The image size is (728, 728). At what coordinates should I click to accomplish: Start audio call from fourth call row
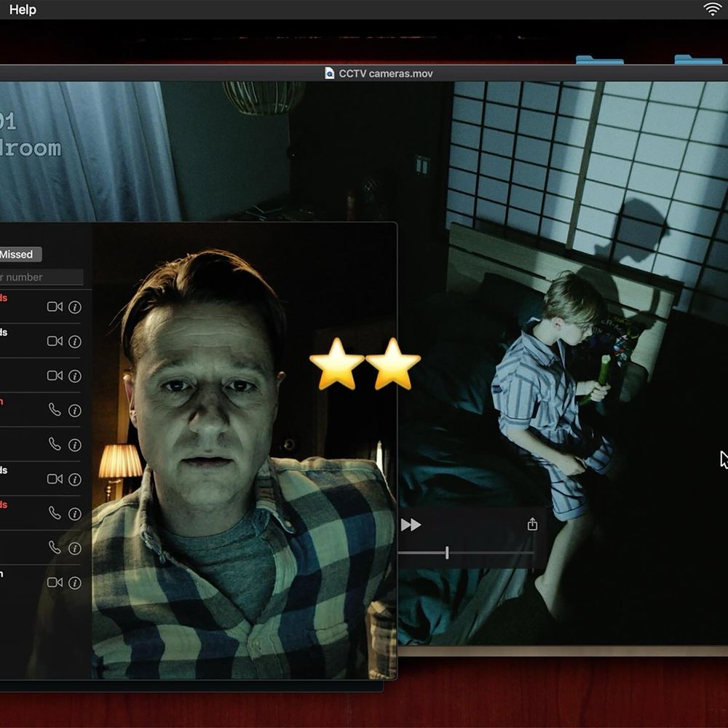click(x=55, y=409)
